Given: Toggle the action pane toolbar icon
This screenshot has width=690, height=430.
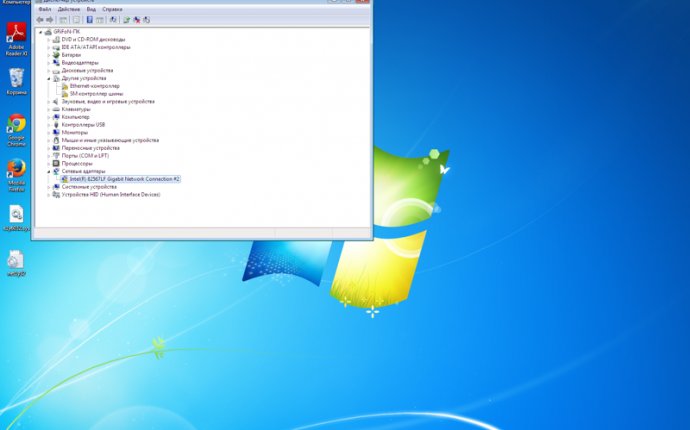Looking at the screenshot, I should pyautogui.click(x=100, y=20).
